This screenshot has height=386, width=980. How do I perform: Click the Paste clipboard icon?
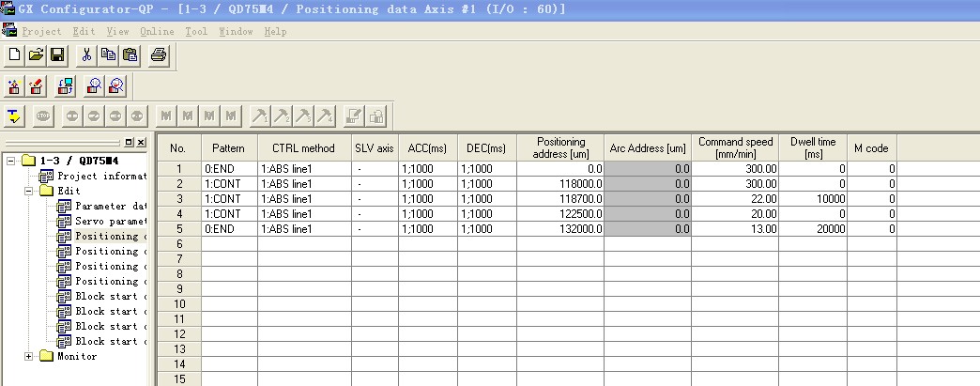130,55
